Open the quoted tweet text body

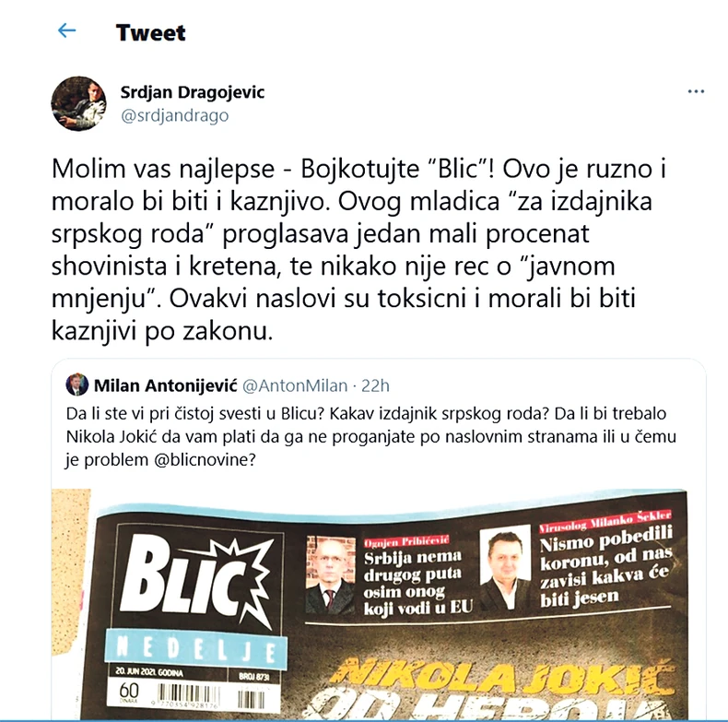(x=371, y=436)
